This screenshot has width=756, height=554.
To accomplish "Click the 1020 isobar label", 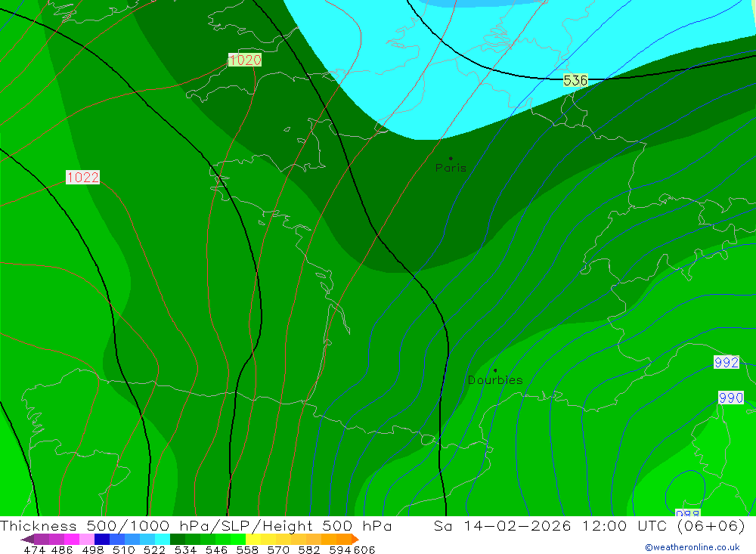I will [x=245, y=60].
